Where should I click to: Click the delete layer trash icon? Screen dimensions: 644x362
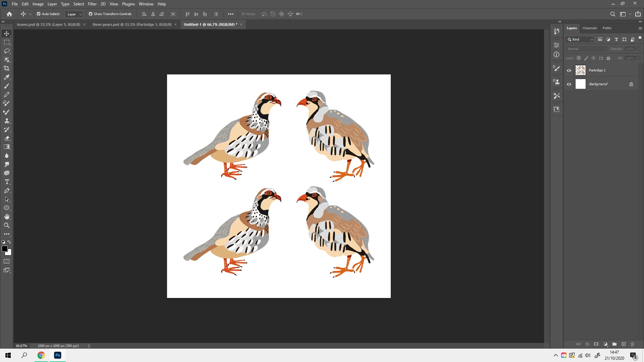[x=632, y=344]
